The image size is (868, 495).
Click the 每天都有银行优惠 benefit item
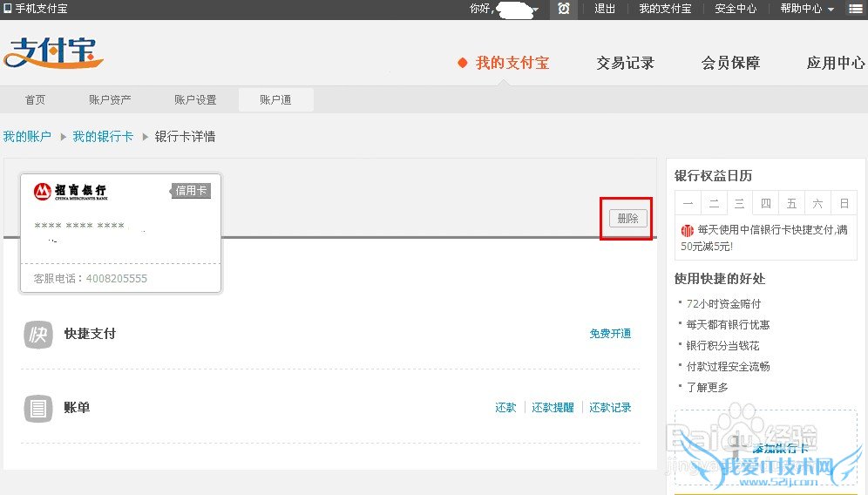pyautogui.click(x=728, y=324)
